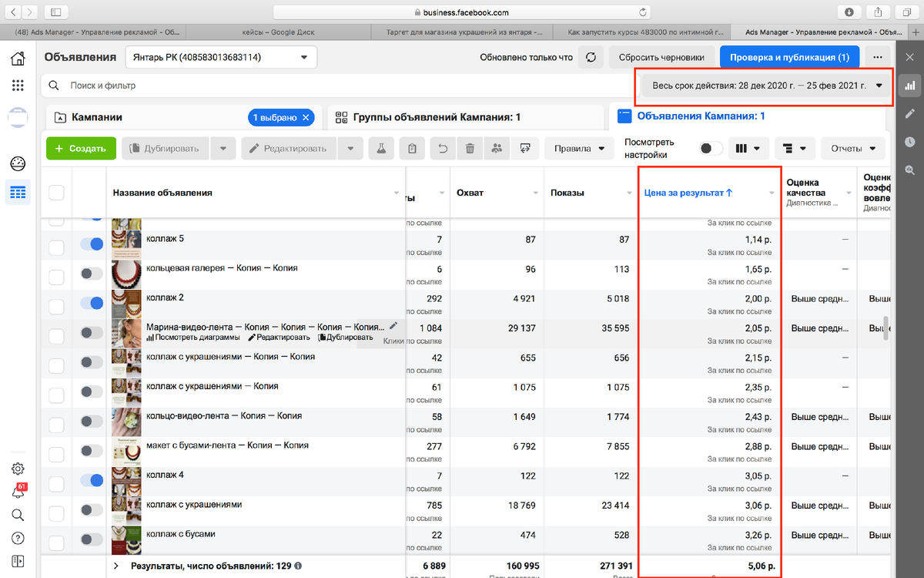The height and width of the screenshot is (578, 924).
Task: Toggle the Safari sidebar button
Action: (x=57, y=12)
